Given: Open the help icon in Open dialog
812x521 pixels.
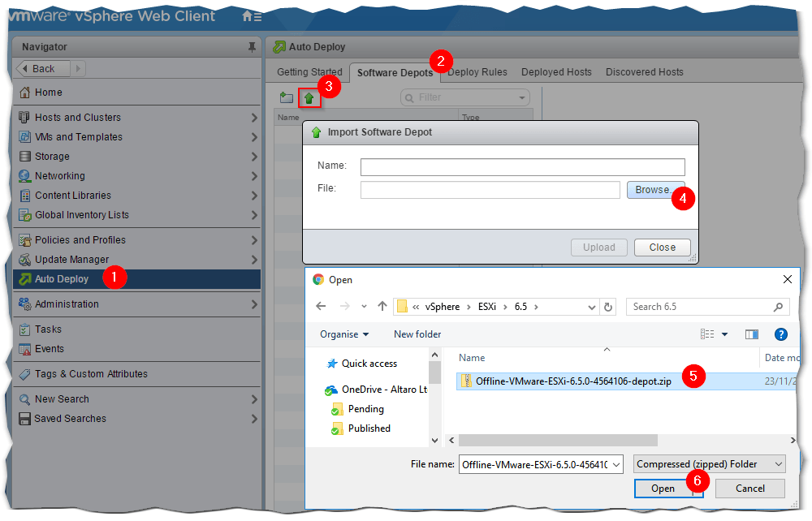Looking at the screenshot, I should tap(781, 334).
